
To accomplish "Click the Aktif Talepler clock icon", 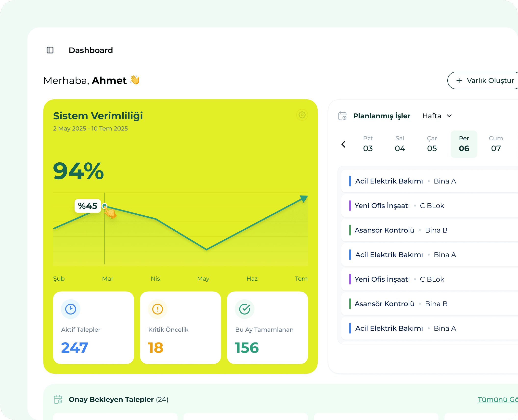I will (x=71, y=309).
